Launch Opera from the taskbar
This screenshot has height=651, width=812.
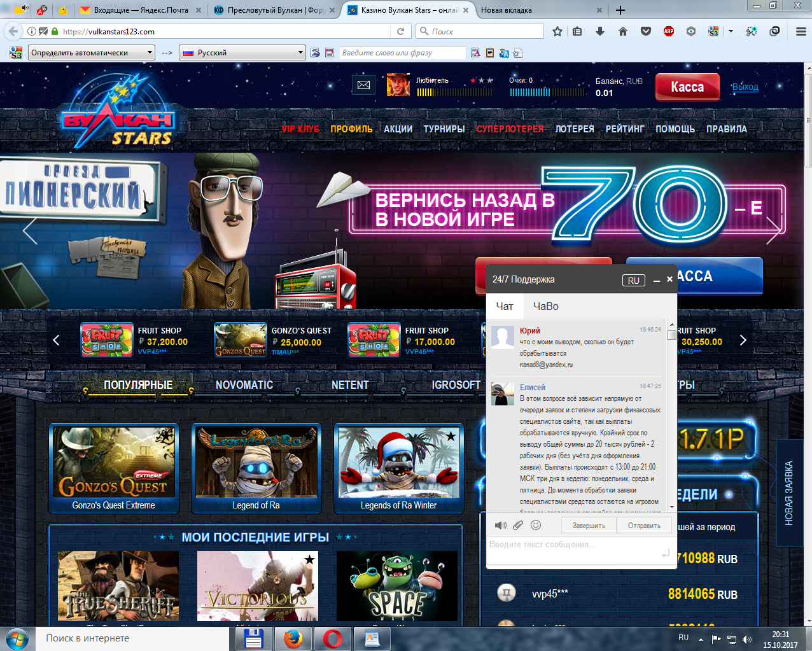click(332, 639)
